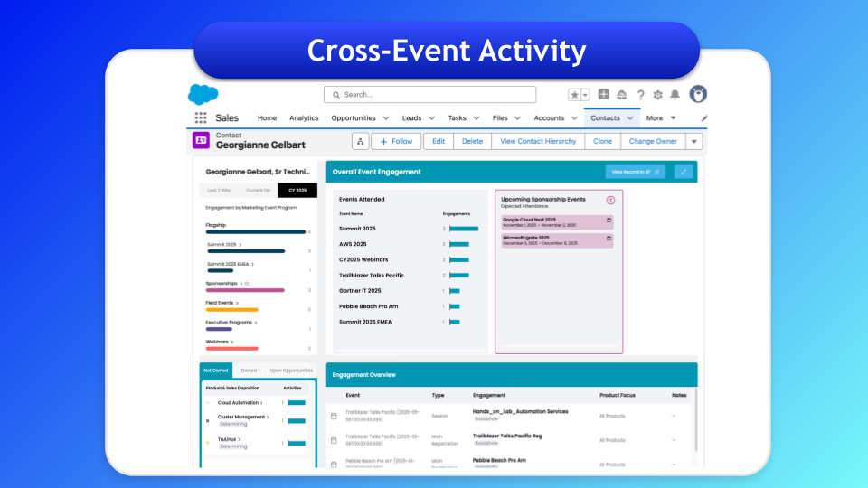Screen dimensions: 868x488
Task: Click calendar icon of Trailblazer Talks Pacific Reg row
Action: (334, 440)
